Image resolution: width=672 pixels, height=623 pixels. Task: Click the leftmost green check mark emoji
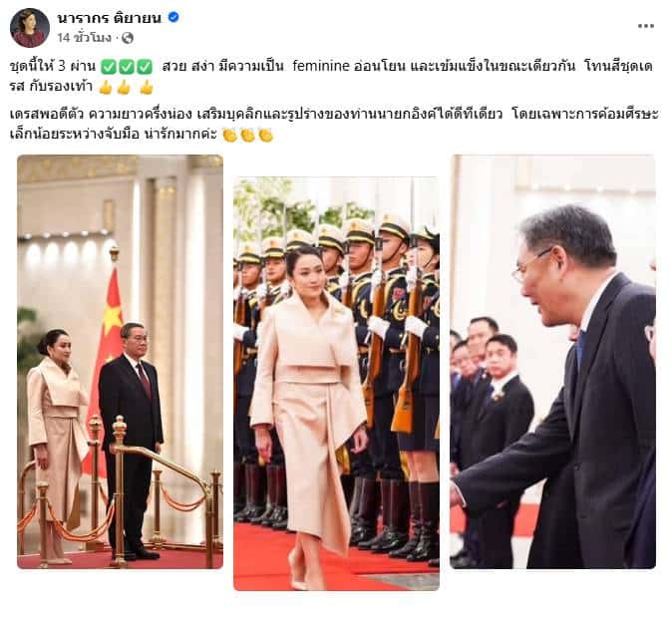109,67
